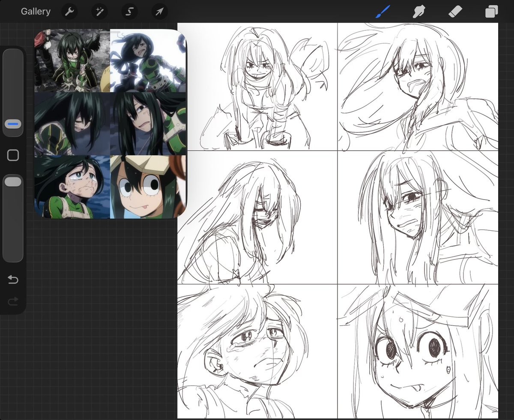
Task: Open the Selection tool
Action: (129, 12)
